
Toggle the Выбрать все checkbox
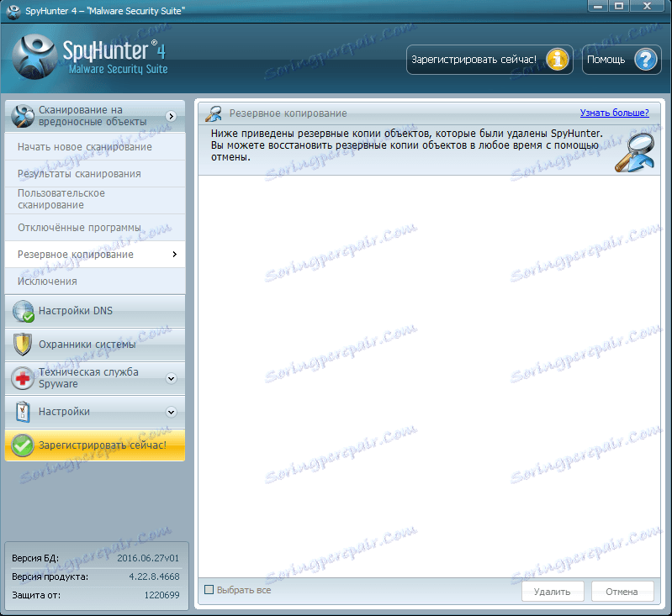pyautogui.click(x=209, y=590)
